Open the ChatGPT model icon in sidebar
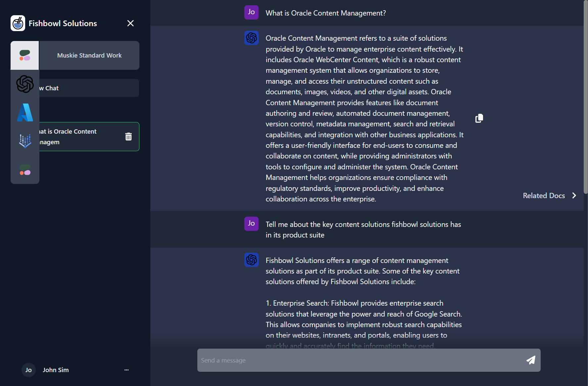The image size is (588, 386). pyautogui.click(x=24, y=84)
